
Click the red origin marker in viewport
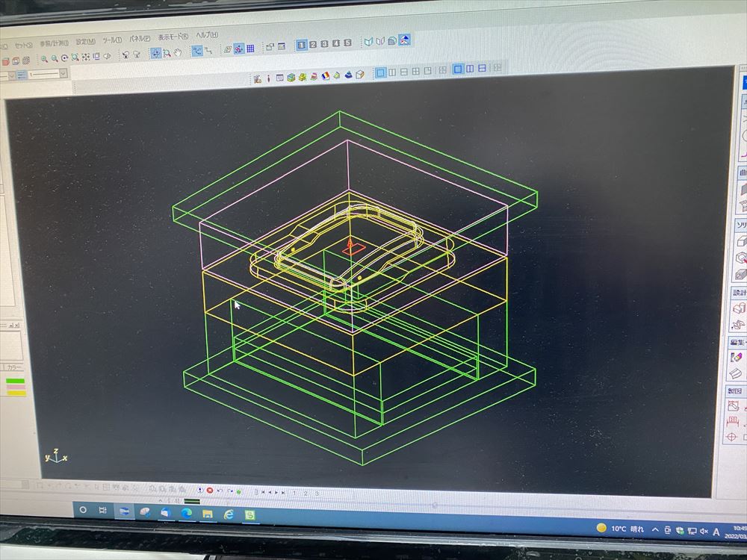point(353,246)
